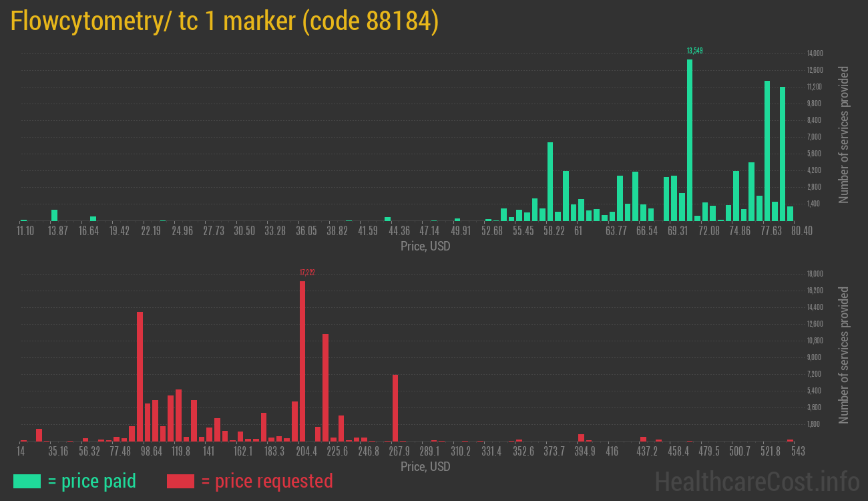The image size is (868, 501).
Task: Click the '= price paid' legend text
Action: [92, 481]
